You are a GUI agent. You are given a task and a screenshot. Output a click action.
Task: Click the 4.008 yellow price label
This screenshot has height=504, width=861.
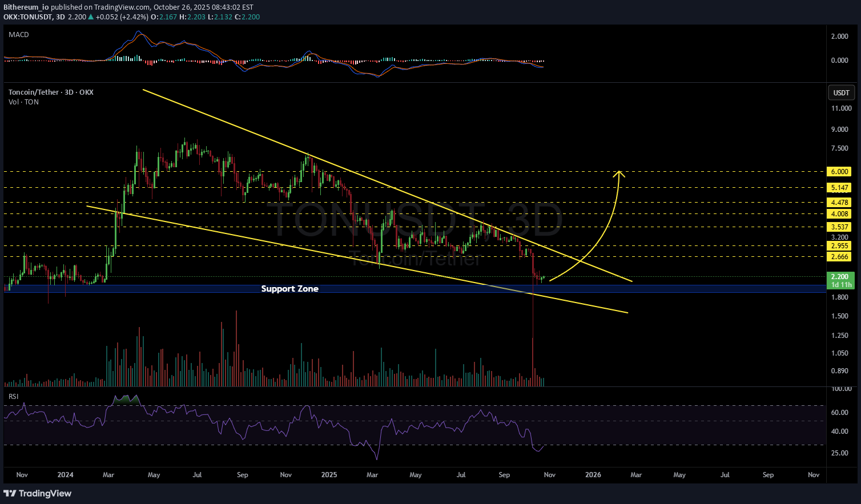click(x=839, y=214)
